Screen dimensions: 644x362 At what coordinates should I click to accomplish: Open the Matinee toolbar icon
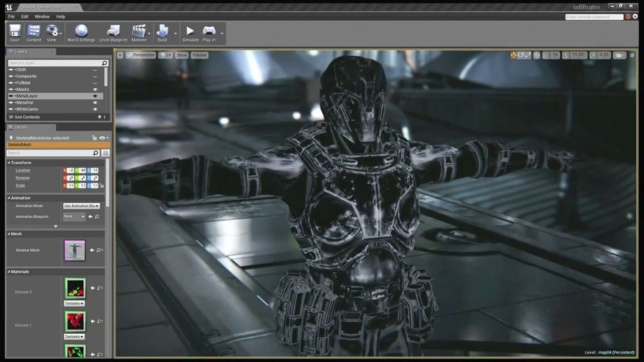coord(139,33)
